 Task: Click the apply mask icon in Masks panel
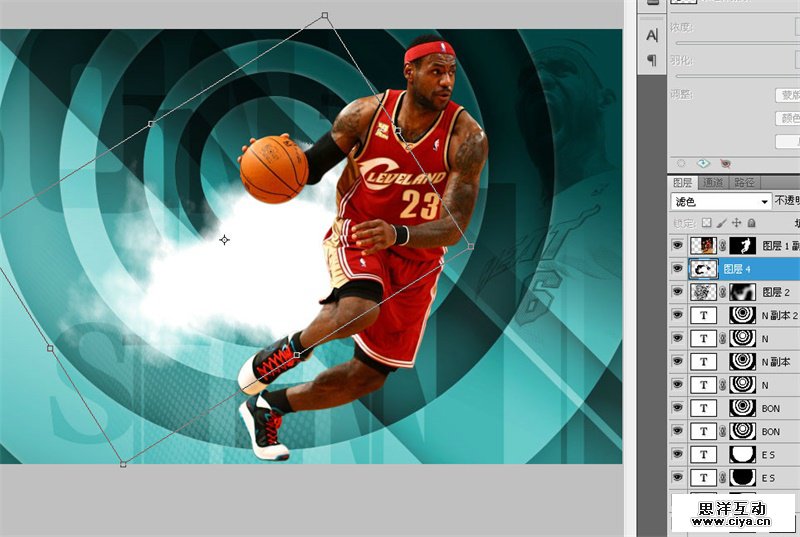(x=703, y=163)
